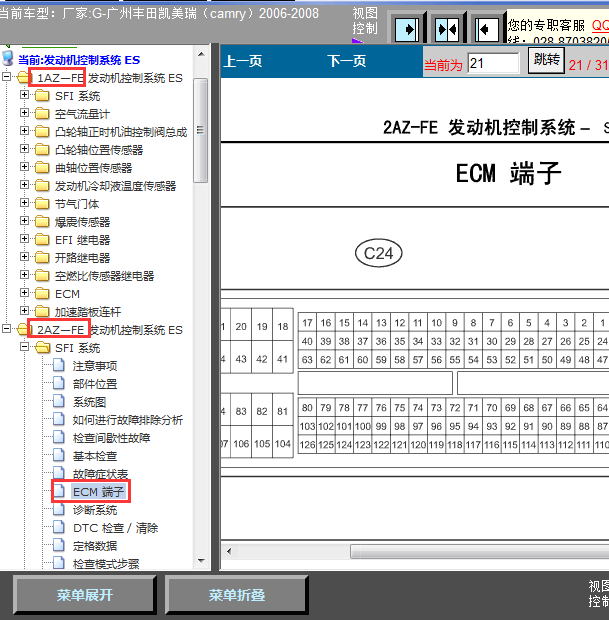Viewport: 609px width, 620px height.
Task: Click the folder icon of 曲轴位置传感器
Action: 42,168
